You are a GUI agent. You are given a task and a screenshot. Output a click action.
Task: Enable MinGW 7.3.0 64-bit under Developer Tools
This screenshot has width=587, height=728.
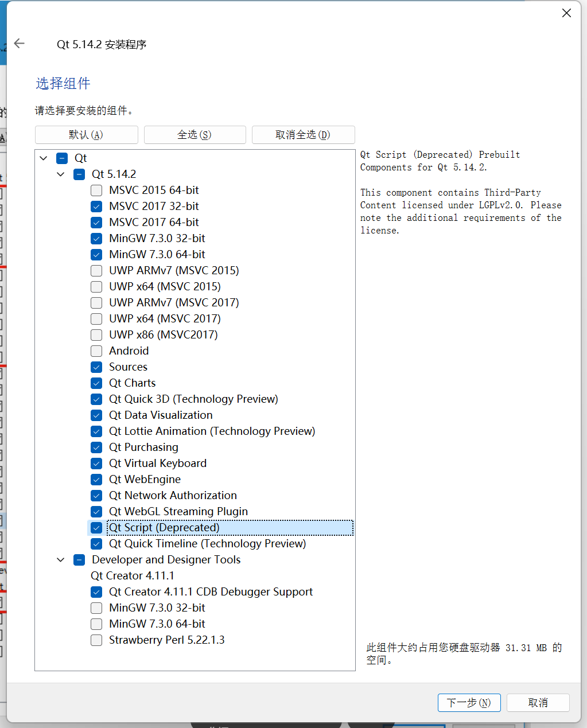click(x=96, y=624)
